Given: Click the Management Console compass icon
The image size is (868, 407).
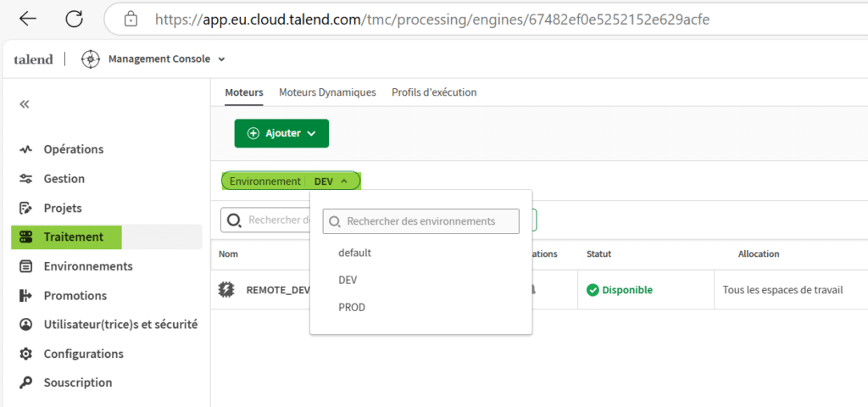Looking at the screenshot, I should click(90, 59).
